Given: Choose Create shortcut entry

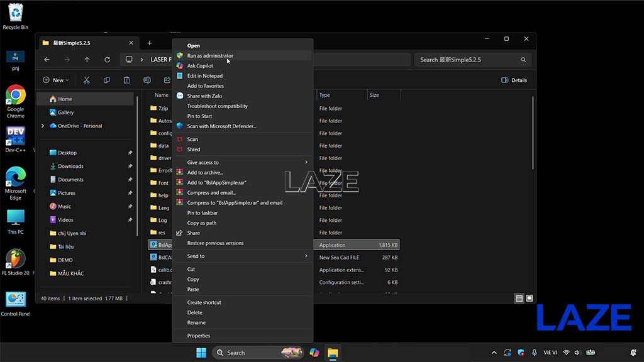Looking at the screenshot, I should 243,302.
